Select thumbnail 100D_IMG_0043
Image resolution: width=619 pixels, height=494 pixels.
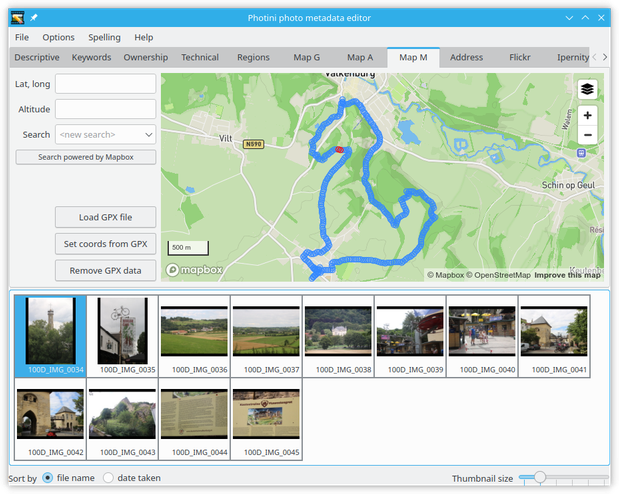pos(122,419)
